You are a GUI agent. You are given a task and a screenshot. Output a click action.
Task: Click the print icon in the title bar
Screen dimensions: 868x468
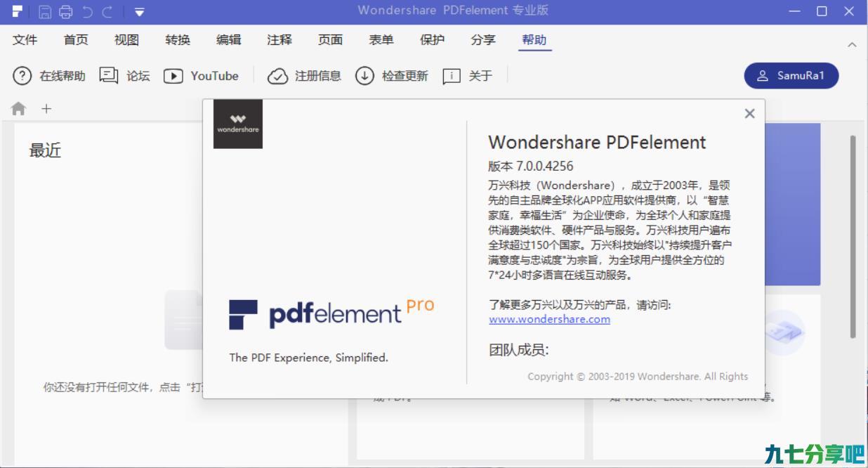(66, 11)
